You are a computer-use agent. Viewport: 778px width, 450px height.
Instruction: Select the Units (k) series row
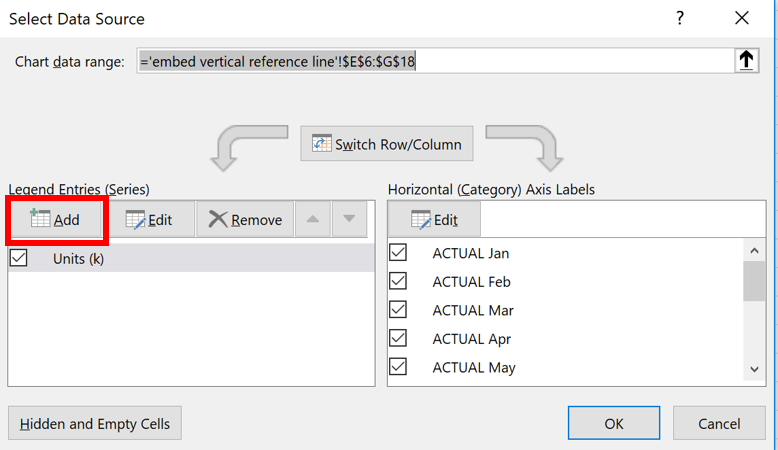click(x=192, y=258)
